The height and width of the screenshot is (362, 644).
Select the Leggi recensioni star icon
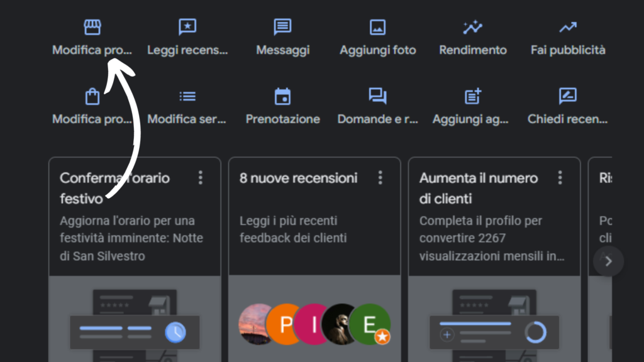coord(187,26)
